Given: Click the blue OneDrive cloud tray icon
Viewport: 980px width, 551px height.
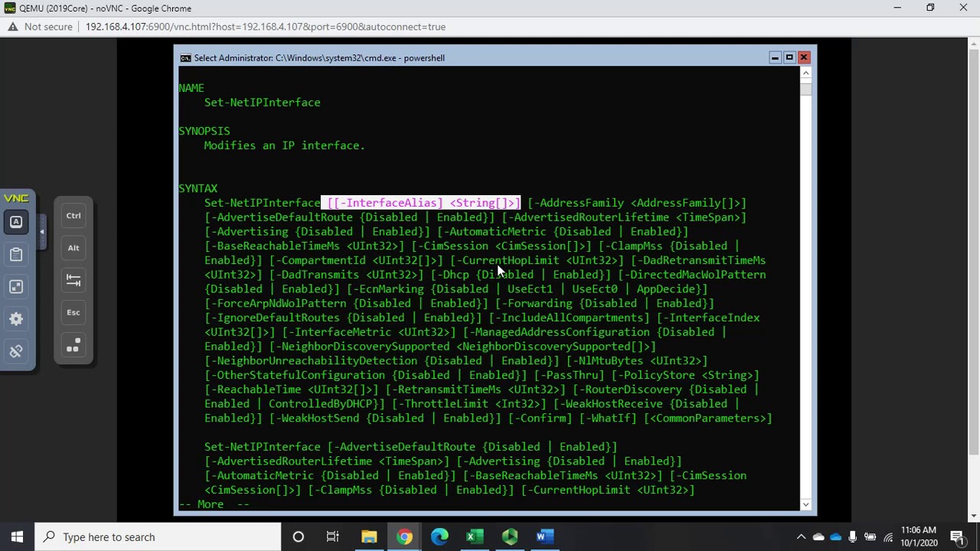Looking at the screenshot, I should tap(836, 537).
